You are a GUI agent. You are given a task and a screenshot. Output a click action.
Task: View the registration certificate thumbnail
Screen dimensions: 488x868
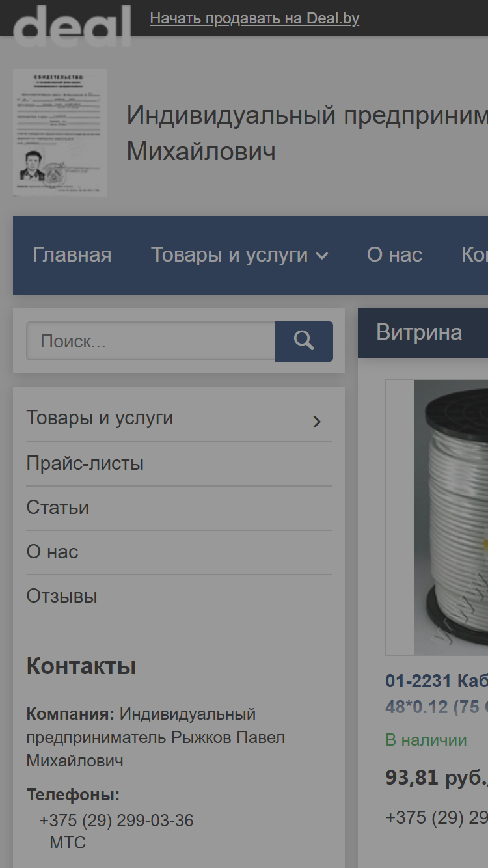(60, 133)
